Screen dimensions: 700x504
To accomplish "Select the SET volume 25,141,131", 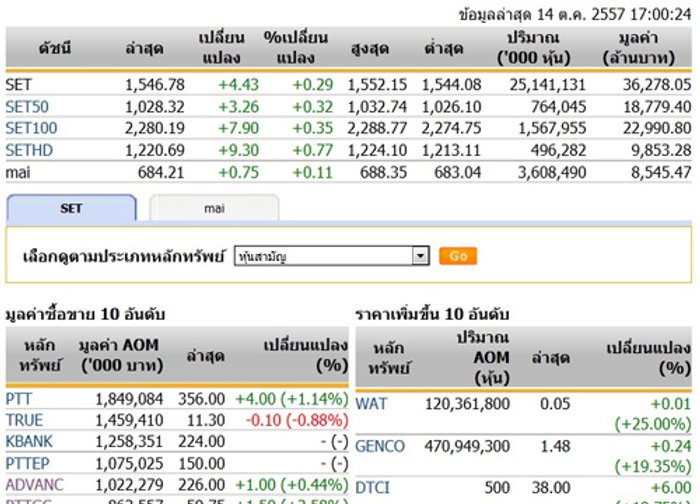I will tap(548, 84).
